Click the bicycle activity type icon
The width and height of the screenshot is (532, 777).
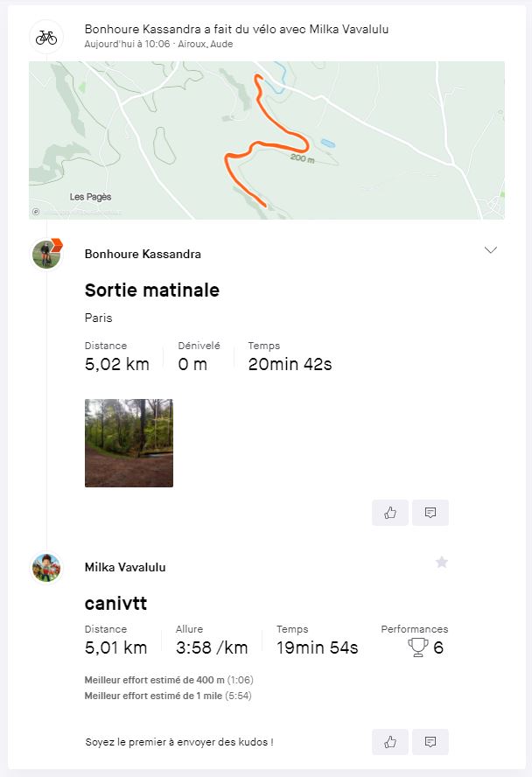46,37
